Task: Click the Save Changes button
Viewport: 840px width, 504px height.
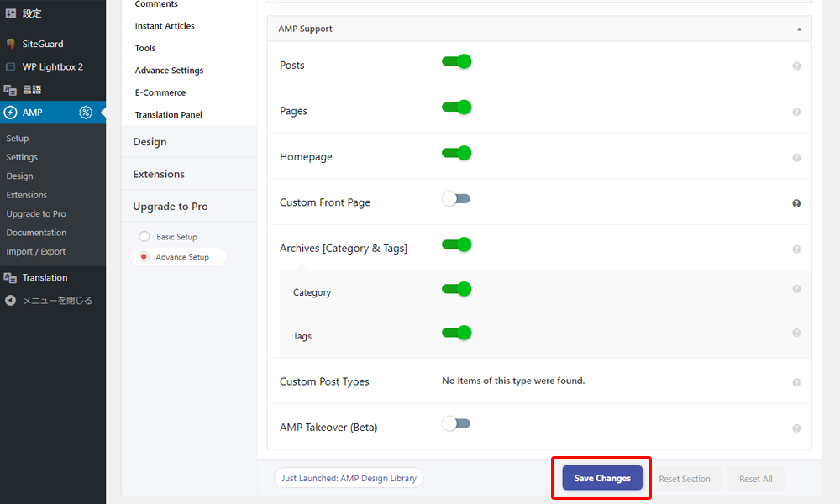Action: coord(602,478)
